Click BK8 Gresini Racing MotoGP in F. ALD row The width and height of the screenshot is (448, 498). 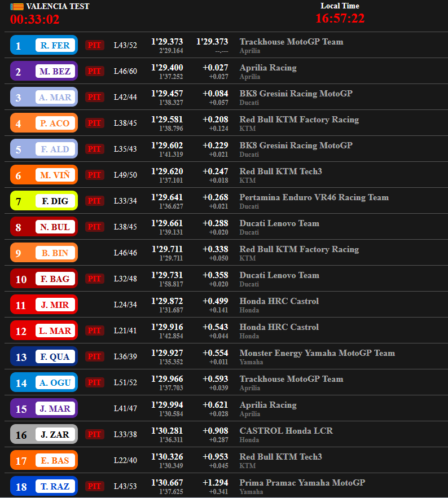click(296, 146)
